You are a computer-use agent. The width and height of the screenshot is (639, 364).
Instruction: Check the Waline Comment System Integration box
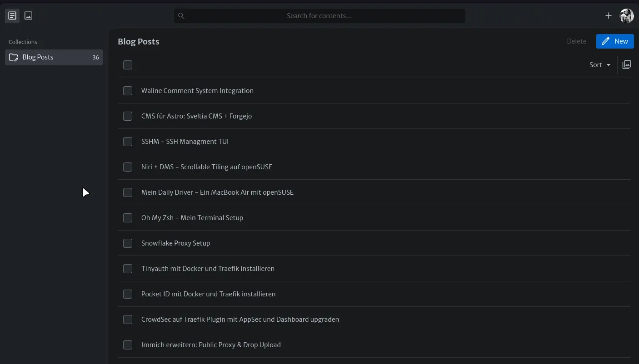pos(128,91)
